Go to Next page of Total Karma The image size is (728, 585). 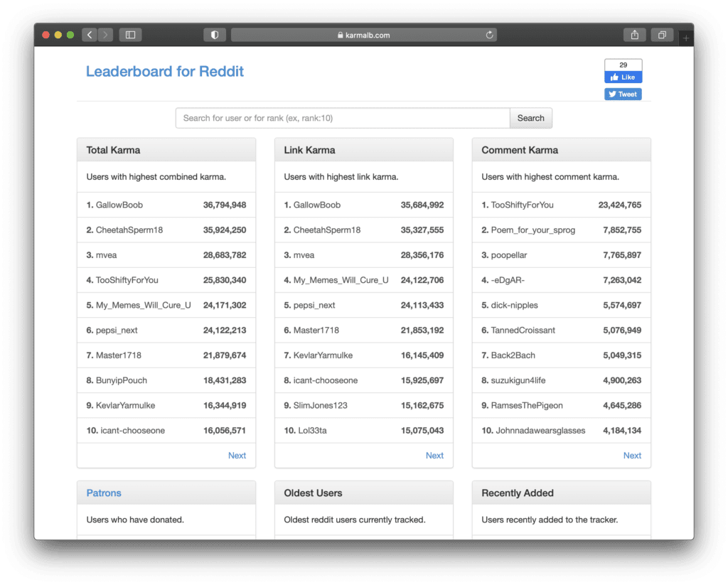[x=237, y=456]
